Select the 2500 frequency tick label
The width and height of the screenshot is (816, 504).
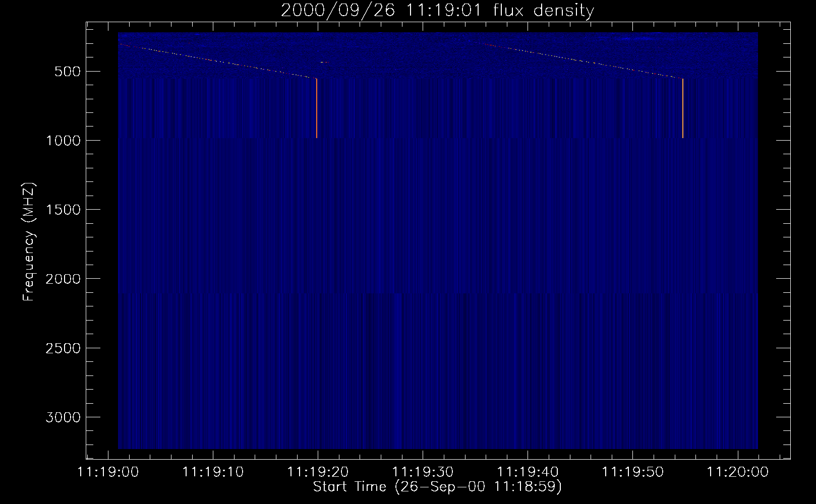(63, 348)
